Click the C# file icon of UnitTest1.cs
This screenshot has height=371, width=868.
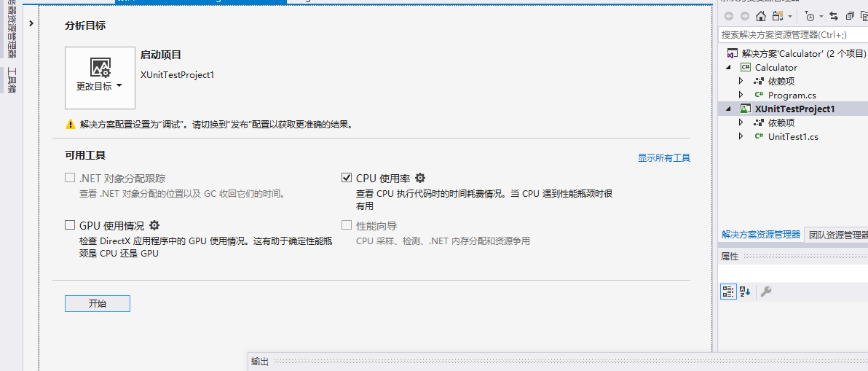pos(758,137)
